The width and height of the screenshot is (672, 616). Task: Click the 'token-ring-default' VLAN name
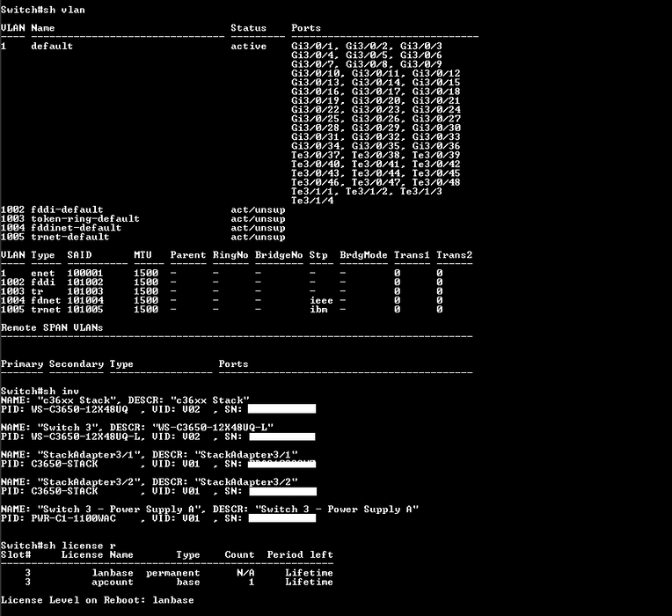click(x=85, y=218)
